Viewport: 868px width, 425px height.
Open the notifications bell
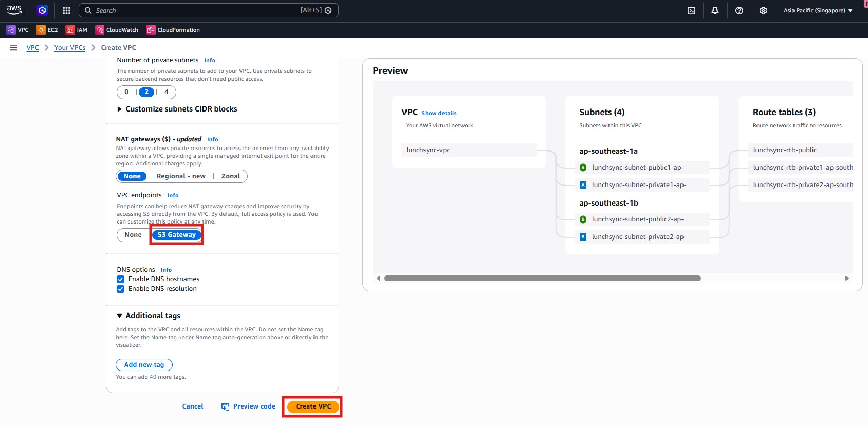tap(715, 10)
